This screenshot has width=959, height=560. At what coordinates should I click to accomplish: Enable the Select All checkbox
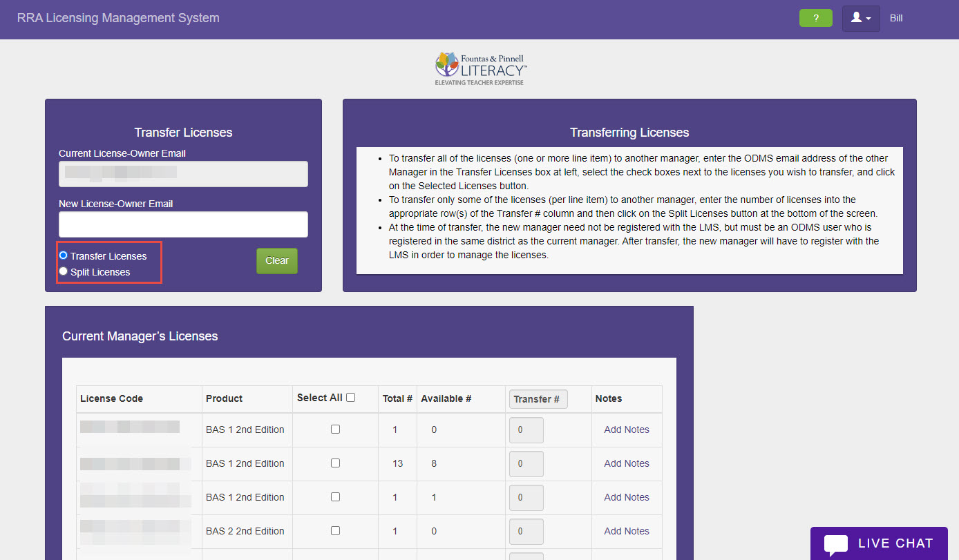tap(351, 397)
